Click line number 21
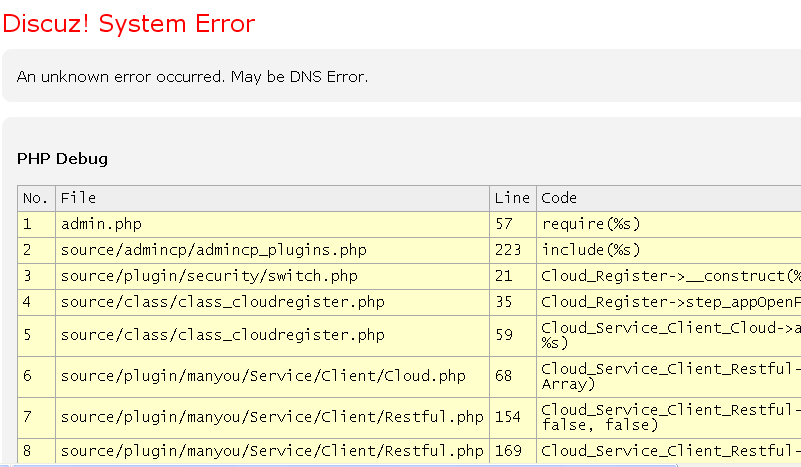Screen dimensions: 801x467 point(512,276)
